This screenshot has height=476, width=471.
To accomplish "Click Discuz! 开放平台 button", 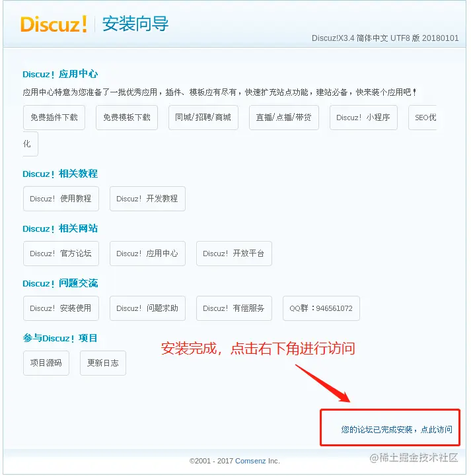I will [234, 254].
